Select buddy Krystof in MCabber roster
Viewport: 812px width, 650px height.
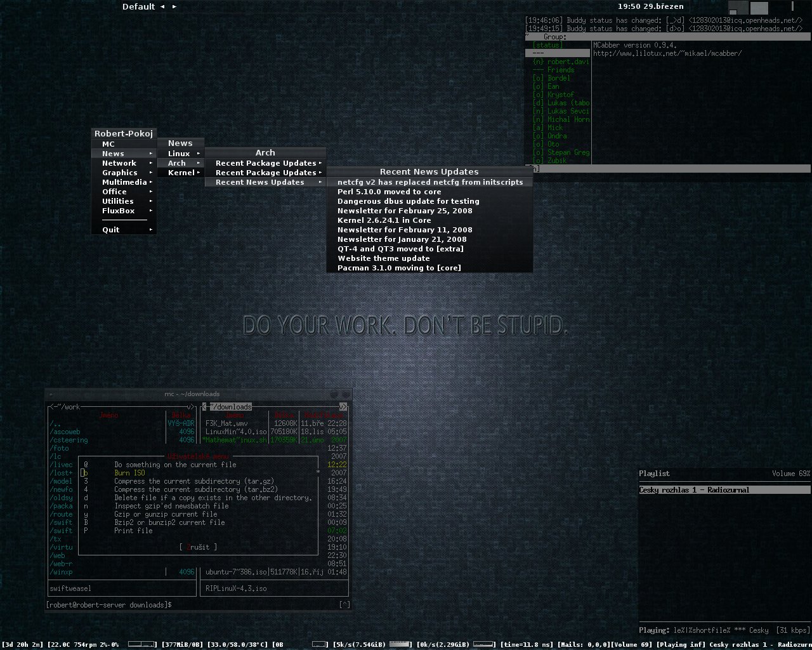[561, 95]
